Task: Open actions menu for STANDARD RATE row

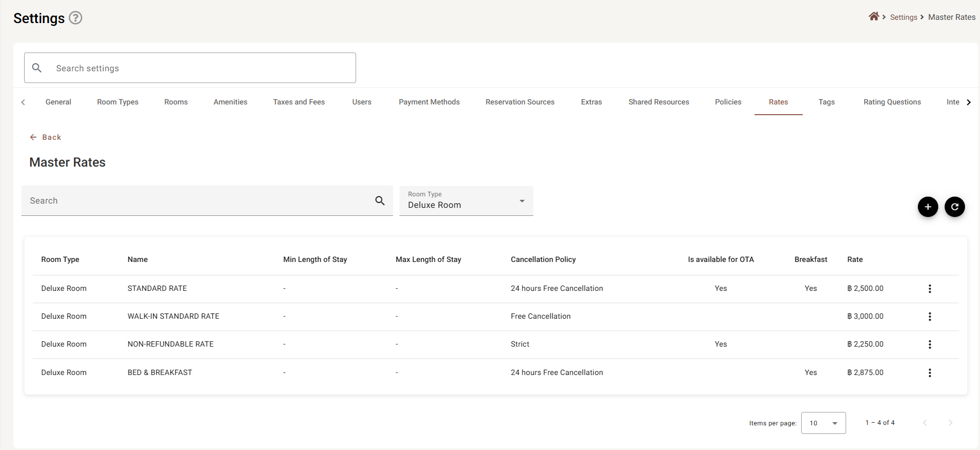Action: [930, 289]
